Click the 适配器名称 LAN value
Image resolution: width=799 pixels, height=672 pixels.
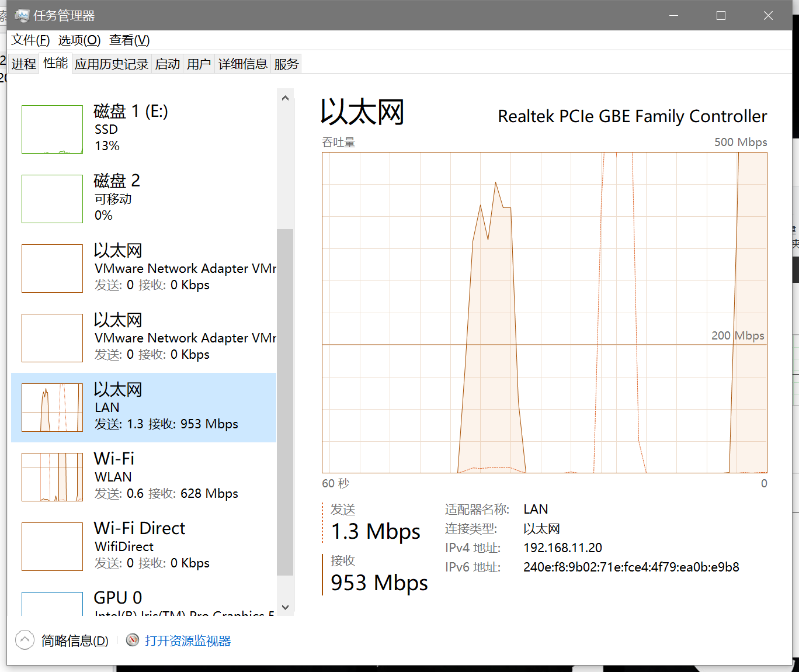click(536, 510)
